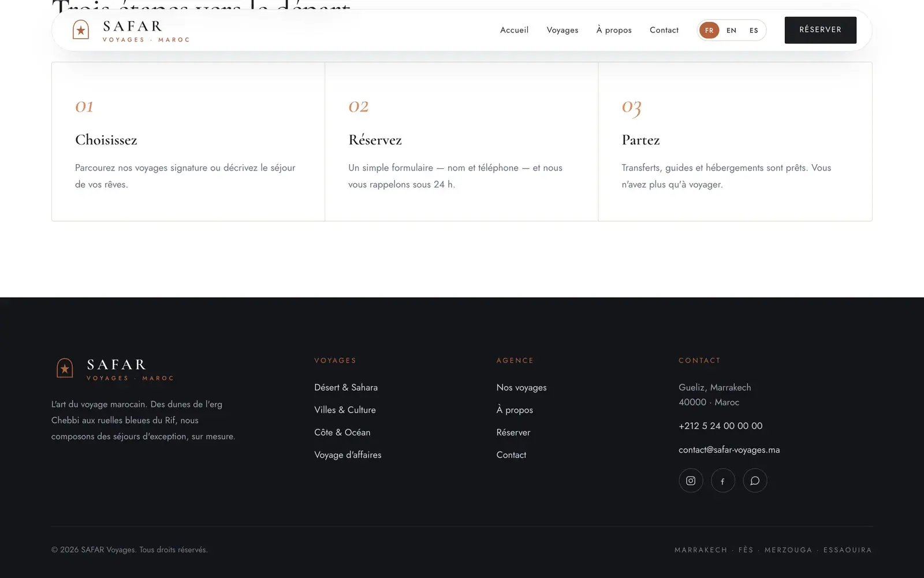This screenshot has height=578, width=924.
Task: Open the Instagram icon in footer
Action: tap(691, 480)
